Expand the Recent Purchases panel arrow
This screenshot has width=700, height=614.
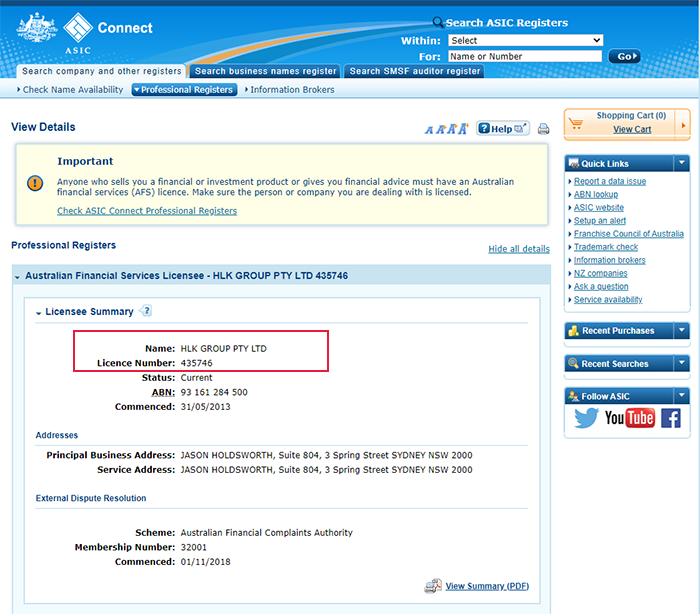[x=681, y=330]
